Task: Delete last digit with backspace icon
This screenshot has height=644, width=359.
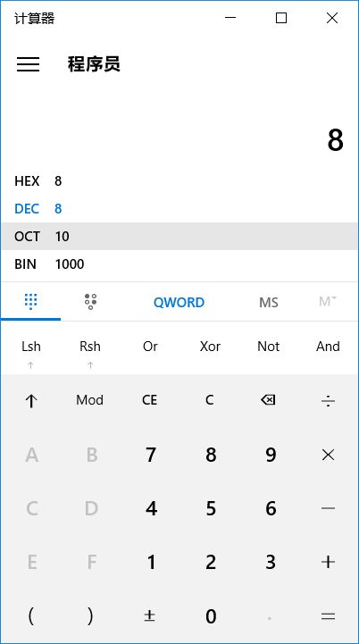Action: point(269,400)
